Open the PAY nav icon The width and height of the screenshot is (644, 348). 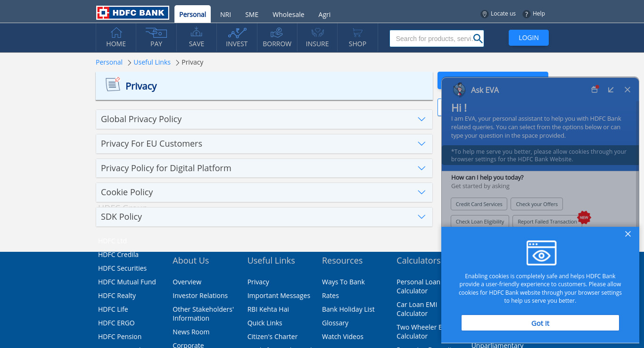point(156,33)
